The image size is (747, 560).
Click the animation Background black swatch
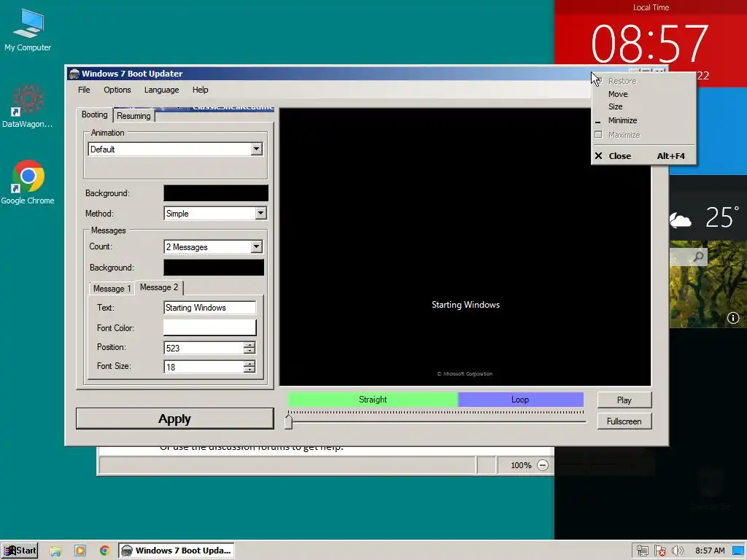[x=216, y=192]
